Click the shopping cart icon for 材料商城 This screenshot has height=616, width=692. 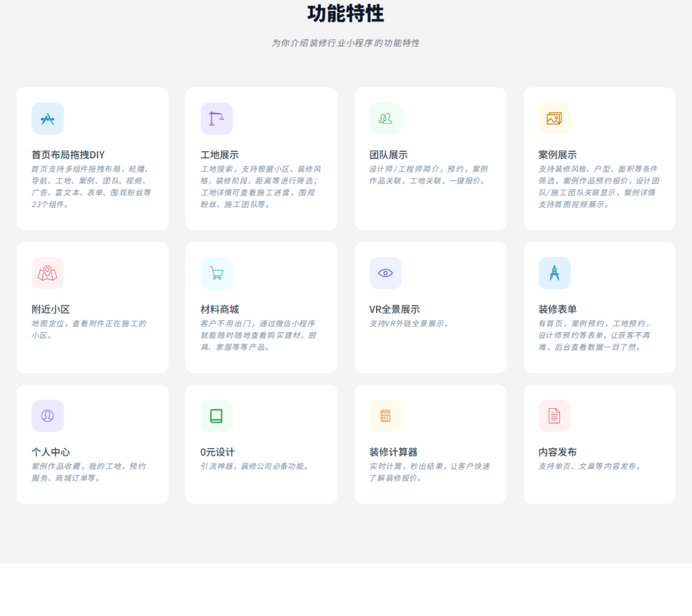(x=217, y=273)
